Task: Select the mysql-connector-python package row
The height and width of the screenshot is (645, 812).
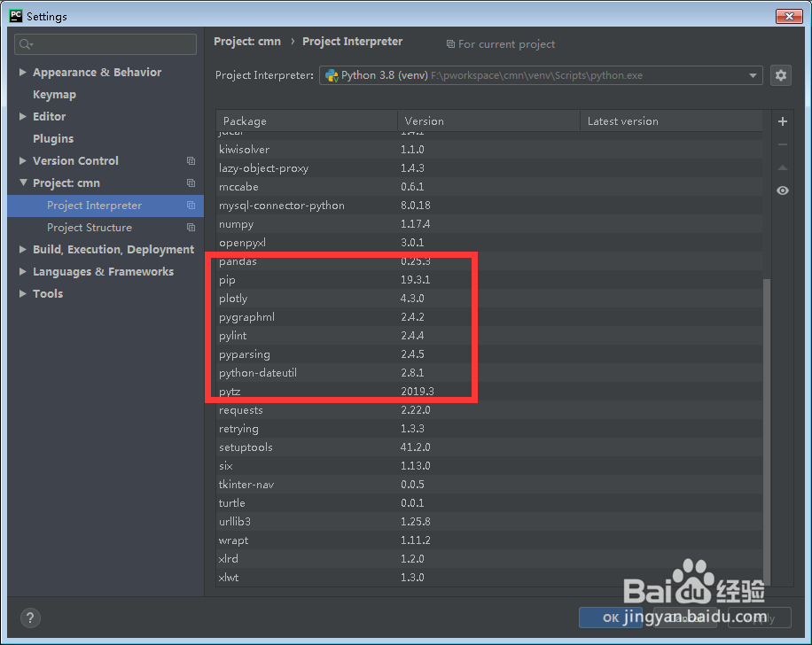Action: click(x=488, y=206)
